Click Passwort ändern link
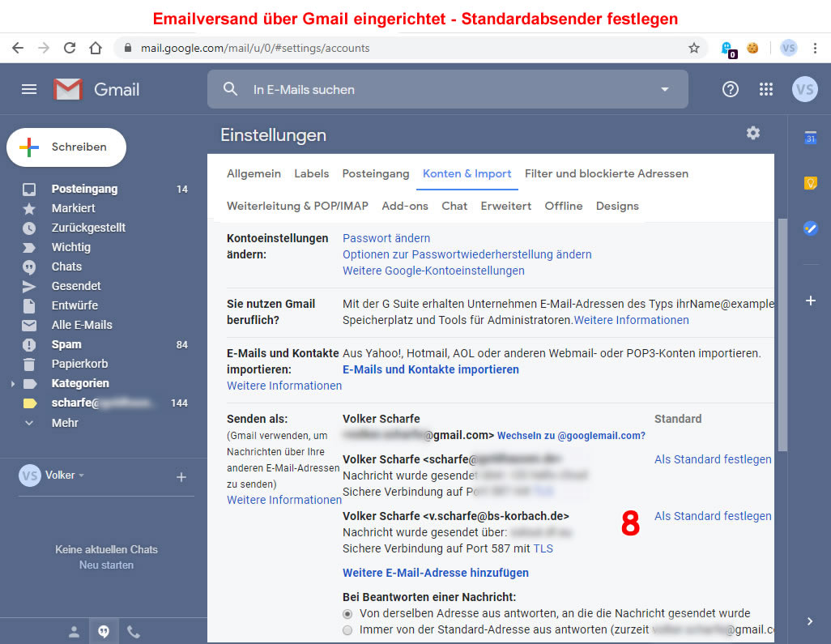The width and height of the screenshot is (831, 644). pos(386,238)
